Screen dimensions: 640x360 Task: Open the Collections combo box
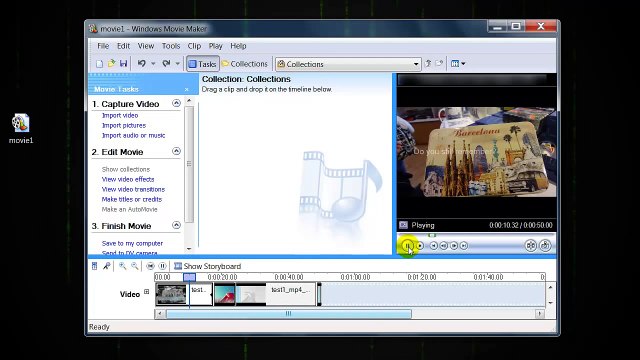pyautogui.click(x=348, y=64)
